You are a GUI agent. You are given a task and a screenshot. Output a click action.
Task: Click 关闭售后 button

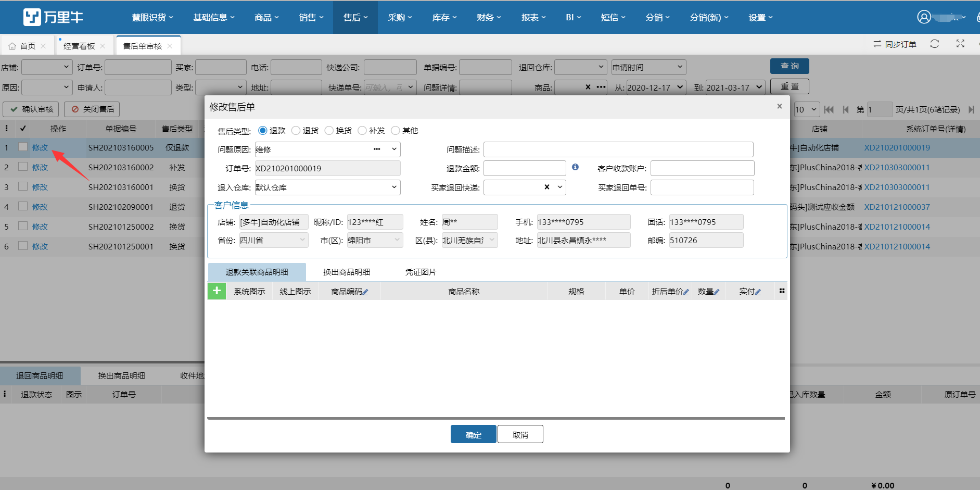click(x=92, y=109)
